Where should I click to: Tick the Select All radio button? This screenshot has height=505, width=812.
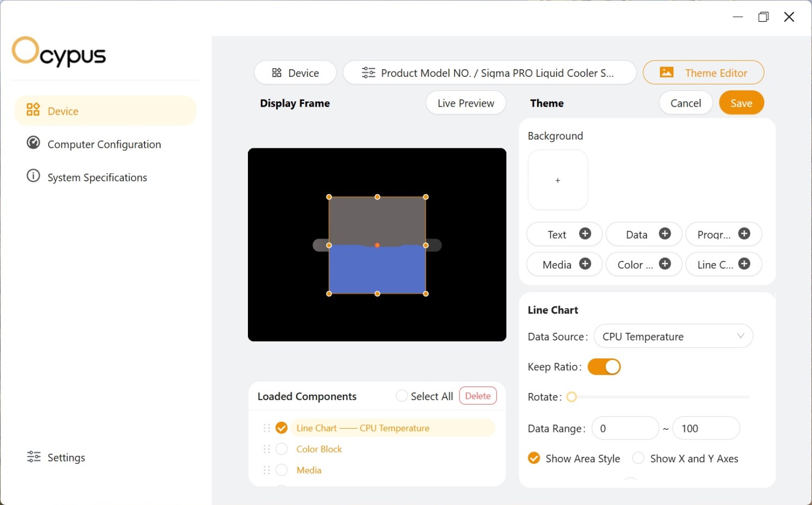[x=402, y=396]
